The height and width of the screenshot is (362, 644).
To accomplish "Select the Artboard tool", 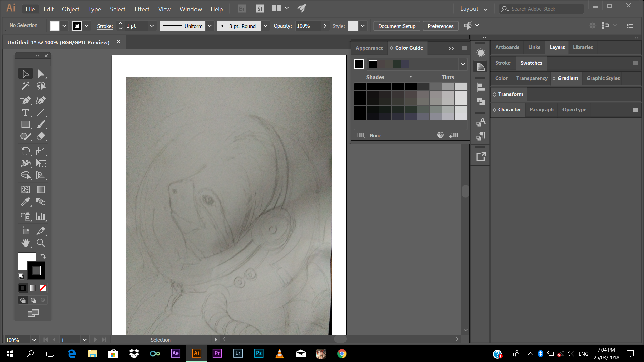I will tap(25, 231).
